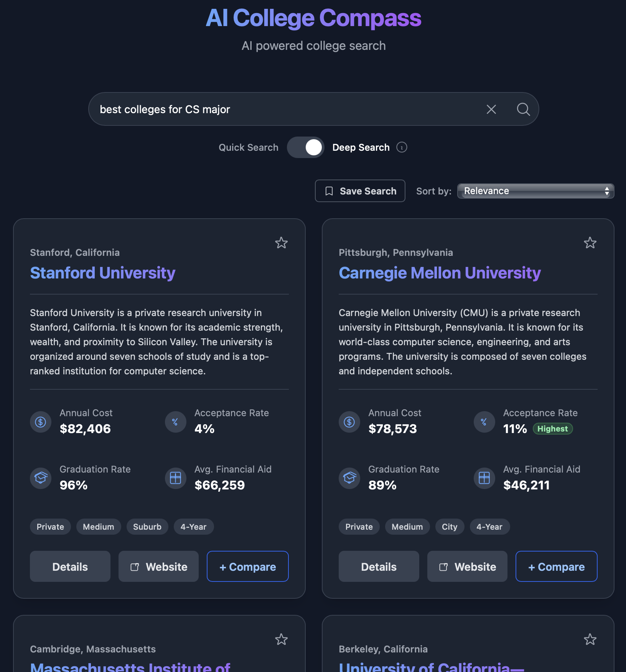
Task: Click the bookmark icon on Save Search
Action: [x=329, y=191]
